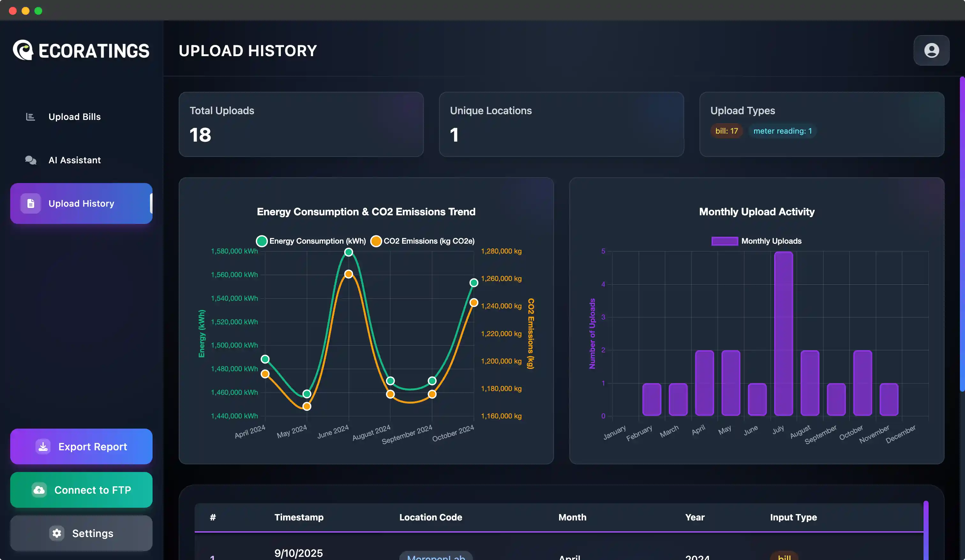This screenshot has height=560, width=965.
Task: Sort table by Timestamp column header
Action: pyautogui.click(x=299, y=517)
